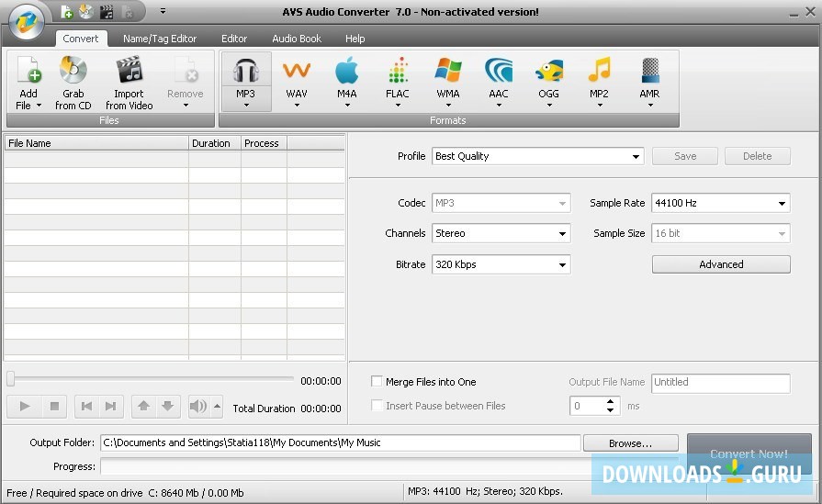Screen dimensions: 822x504
Task: Click quick-access Grab from CD icon
Action: coord(86,12)
